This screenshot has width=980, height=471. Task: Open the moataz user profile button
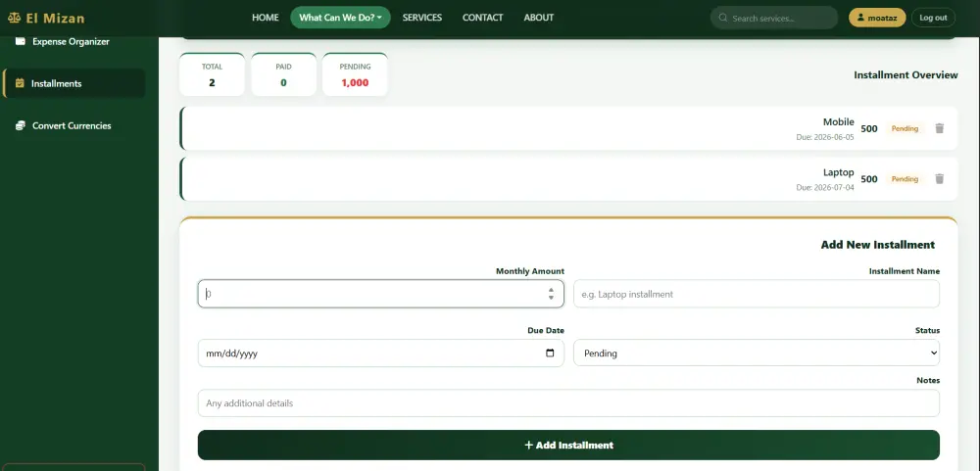(877, 18)
